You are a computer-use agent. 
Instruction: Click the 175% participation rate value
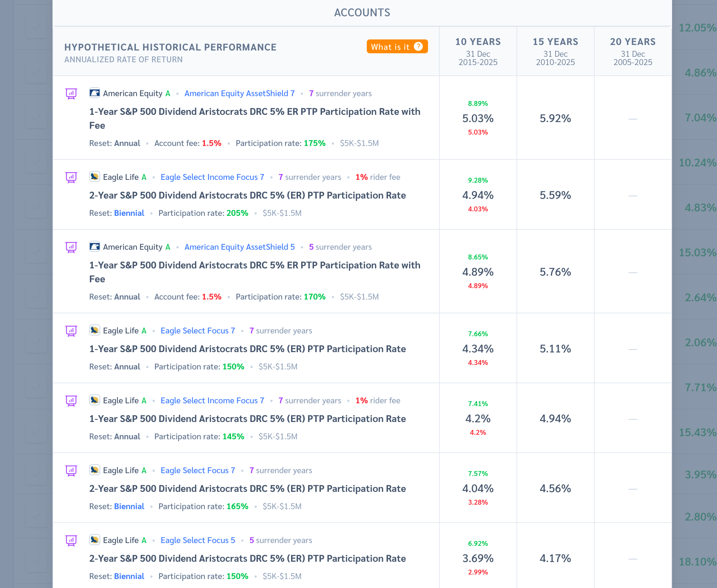[x=315, y=143]
